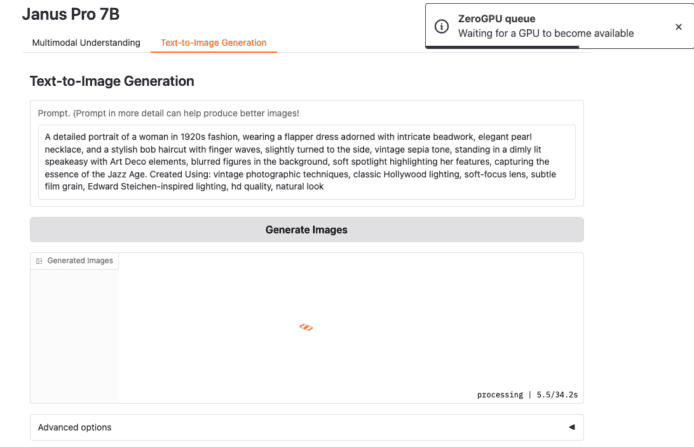Click the info icon in ZeroGPU notification
The width and height of the screenshot is (694, 447).
(442, 26)
